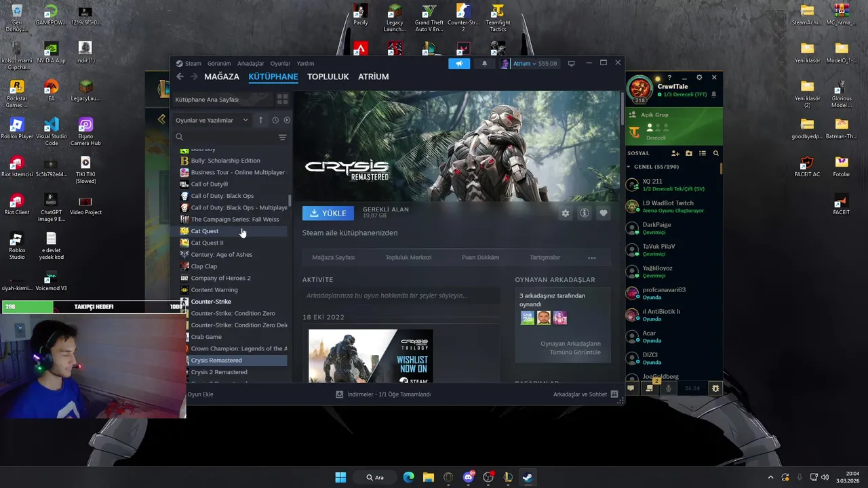Screen dimensions: 868x488
Task: Open chat with DarkPaige in League
Action: tap(671, 228)
